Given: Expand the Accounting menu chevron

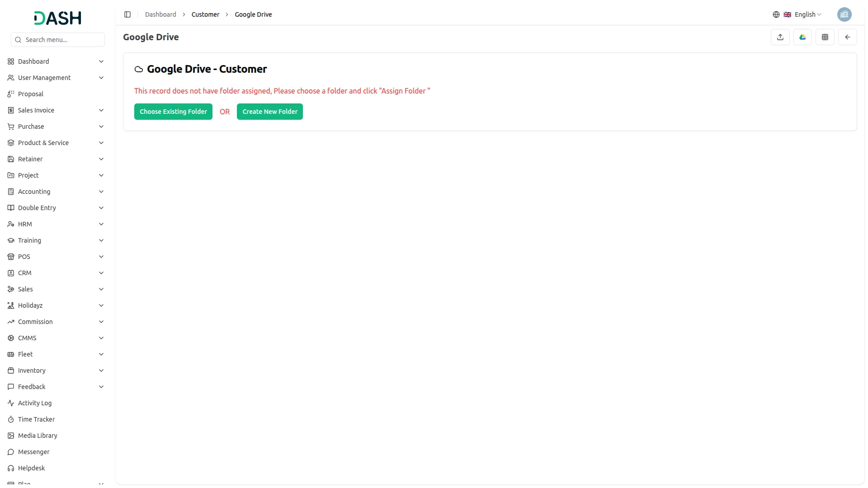Looking at the screenshot, I should (x=101, y=192).
